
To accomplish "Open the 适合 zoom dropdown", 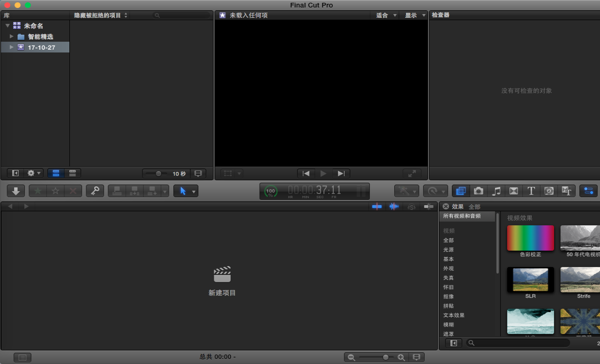I will coord(387,15).
